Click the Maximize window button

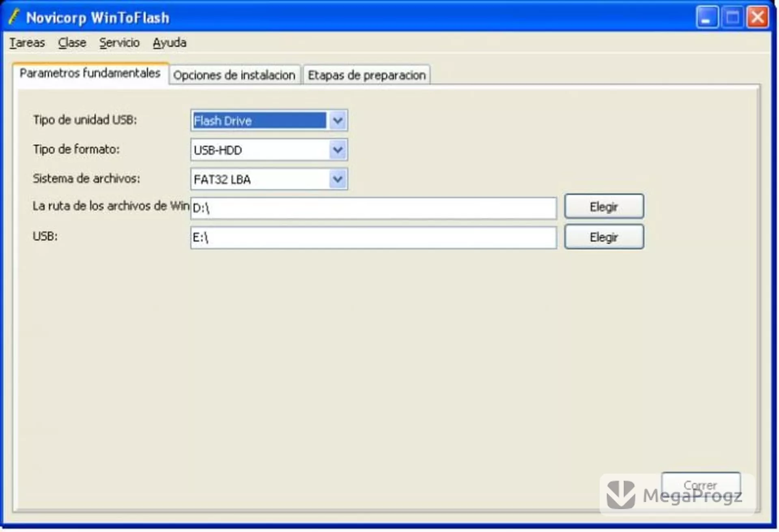pos(732,17)
